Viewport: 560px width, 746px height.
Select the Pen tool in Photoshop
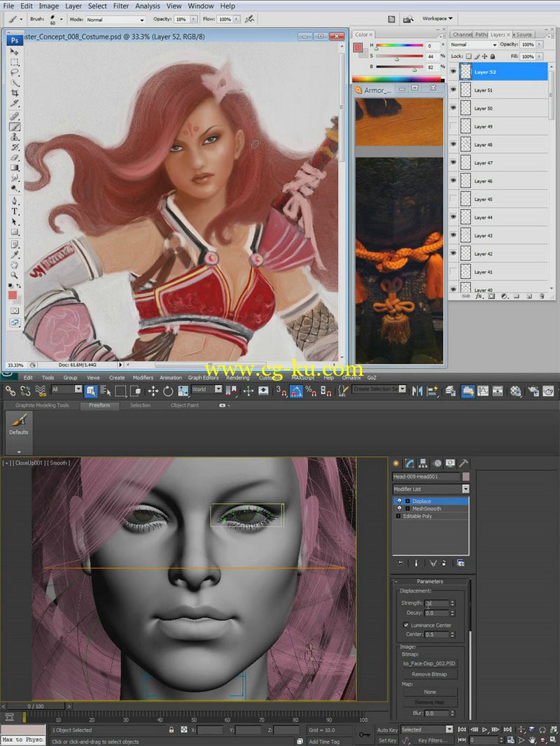(x=14, y=202)
